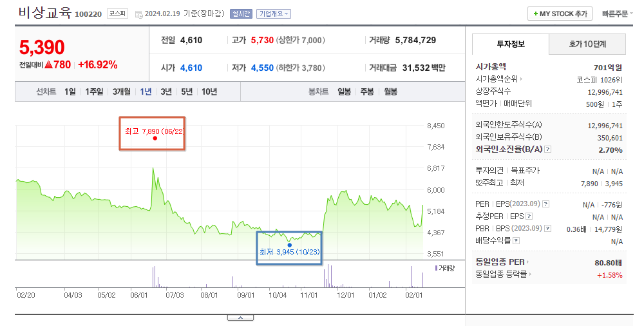
Task: Click the 비상교육 stock name heading
Action: [45, 12]
